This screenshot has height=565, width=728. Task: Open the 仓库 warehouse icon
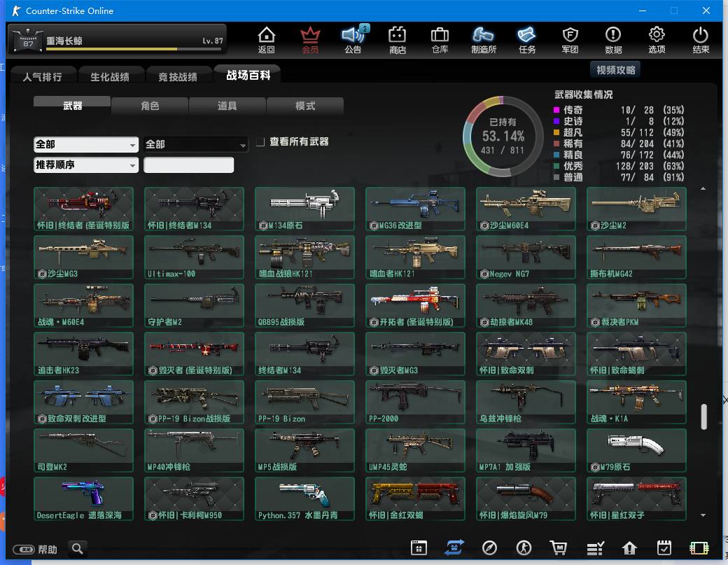coord(440,40)
